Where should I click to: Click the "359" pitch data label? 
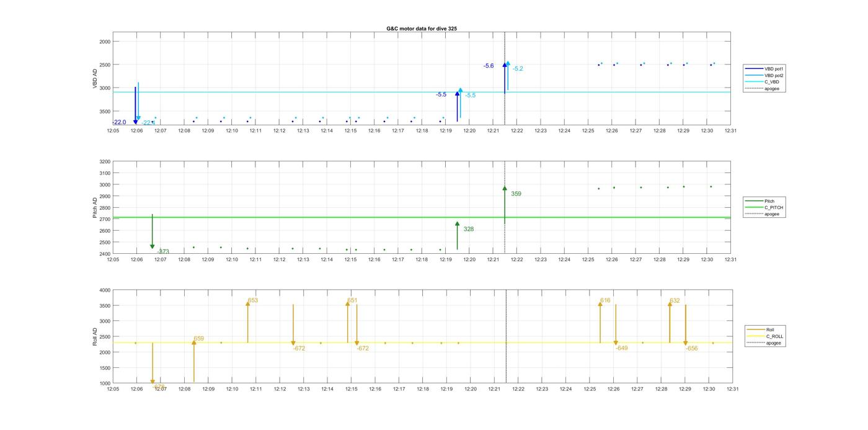pyautogui.click(x=516, y=194)
